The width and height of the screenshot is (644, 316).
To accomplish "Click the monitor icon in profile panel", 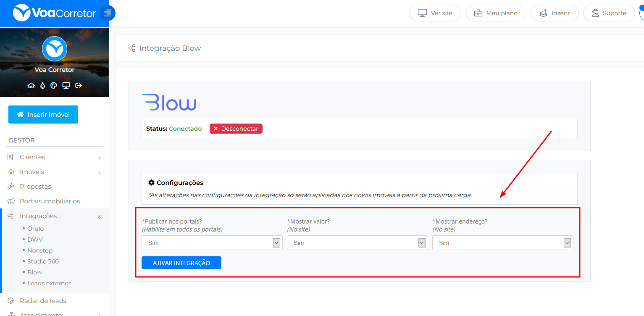I will click(x=66, y=86).
